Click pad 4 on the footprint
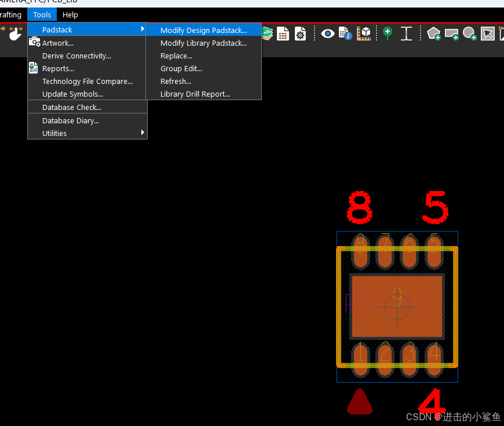 434,359
